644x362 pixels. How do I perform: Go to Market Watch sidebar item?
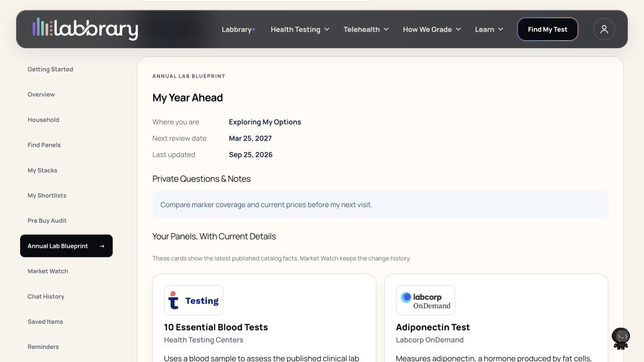tap(48, 271)
